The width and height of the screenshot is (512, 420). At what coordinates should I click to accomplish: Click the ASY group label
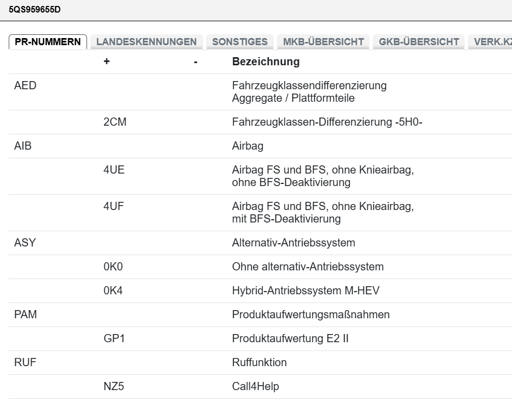click(24, 243)
